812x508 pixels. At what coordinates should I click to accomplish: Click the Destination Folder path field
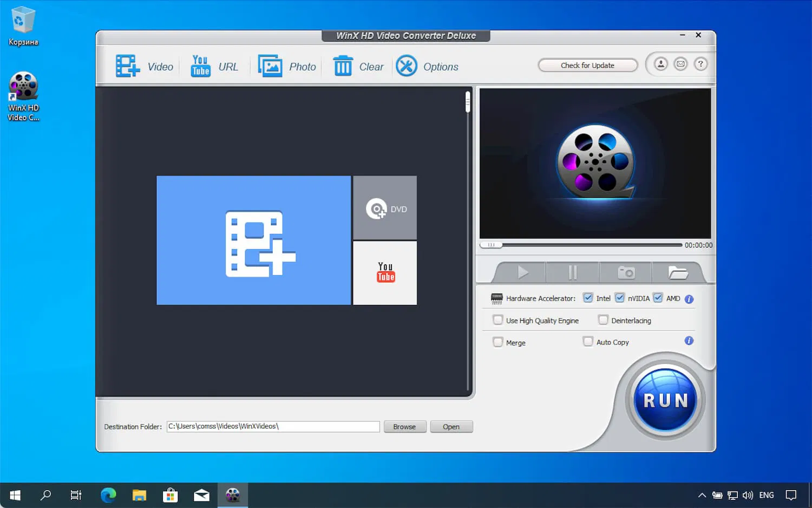273,426
